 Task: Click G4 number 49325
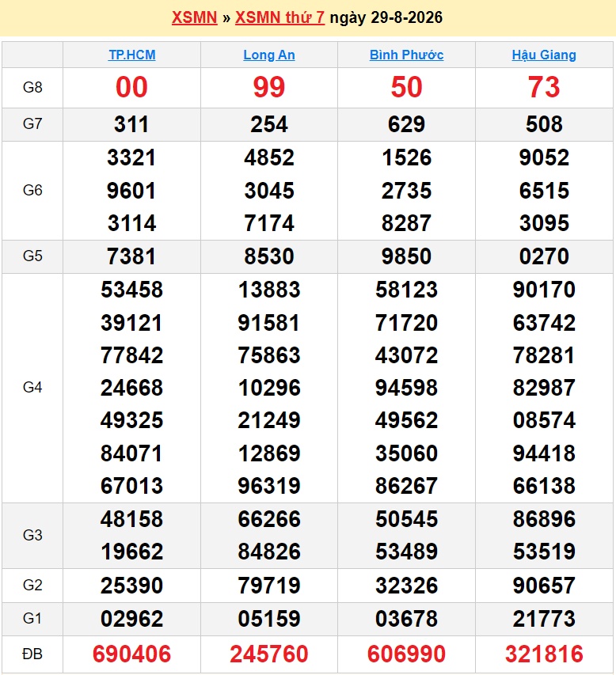click(x=131, y=420)
